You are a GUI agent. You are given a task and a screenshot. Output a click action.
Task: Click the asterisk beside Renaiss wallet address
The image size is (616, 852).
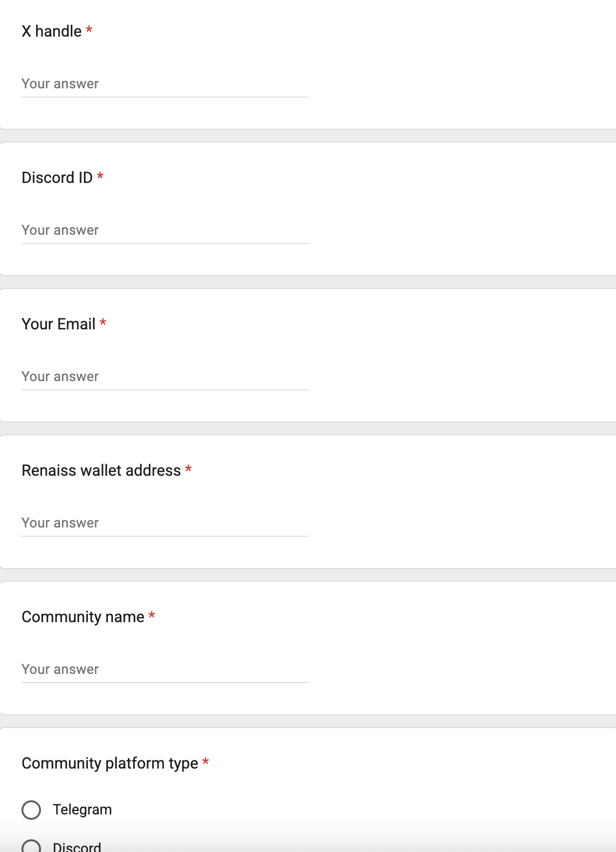(188, 469)
